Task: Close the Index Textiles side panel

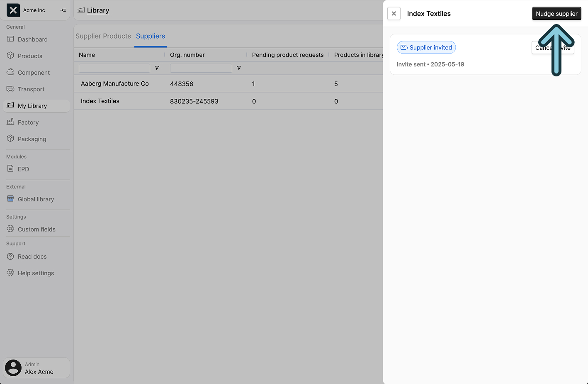Action: [394, 14]
